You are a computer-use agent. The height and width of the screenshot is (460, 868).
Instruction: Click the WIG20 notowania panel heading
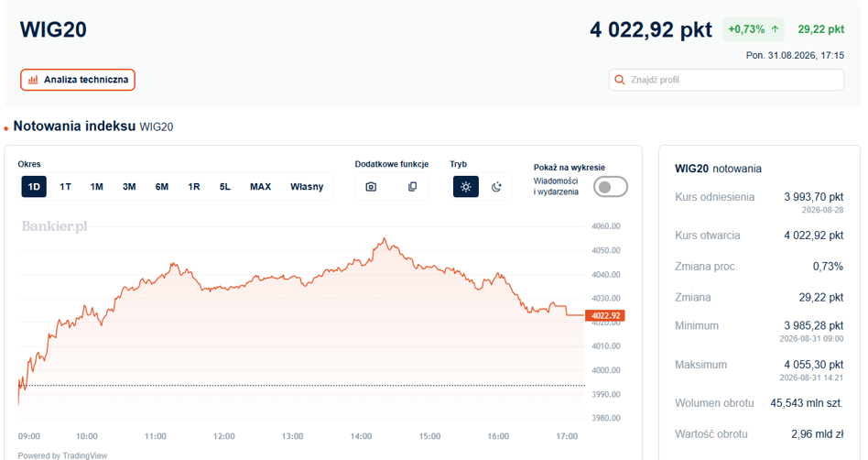(718, 169)
